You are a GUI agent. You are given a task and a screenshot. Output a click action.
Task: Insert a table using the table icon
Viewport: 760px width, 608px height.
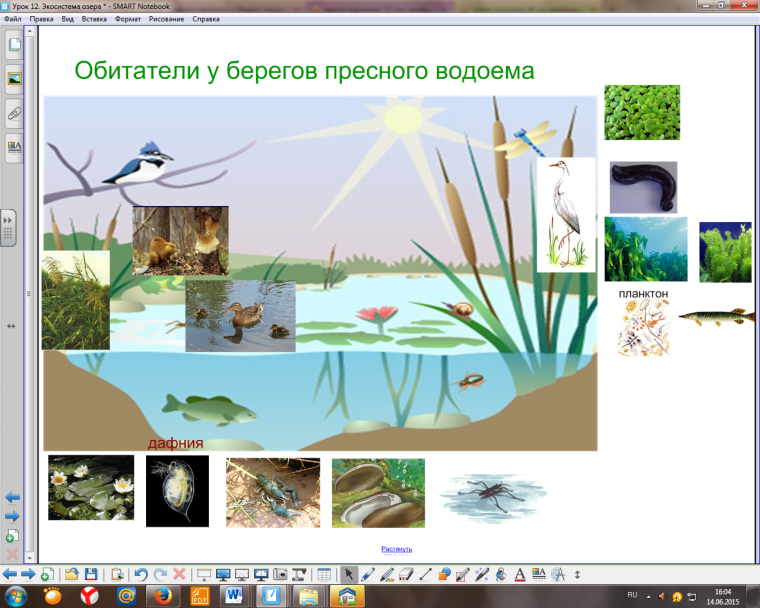323,574
